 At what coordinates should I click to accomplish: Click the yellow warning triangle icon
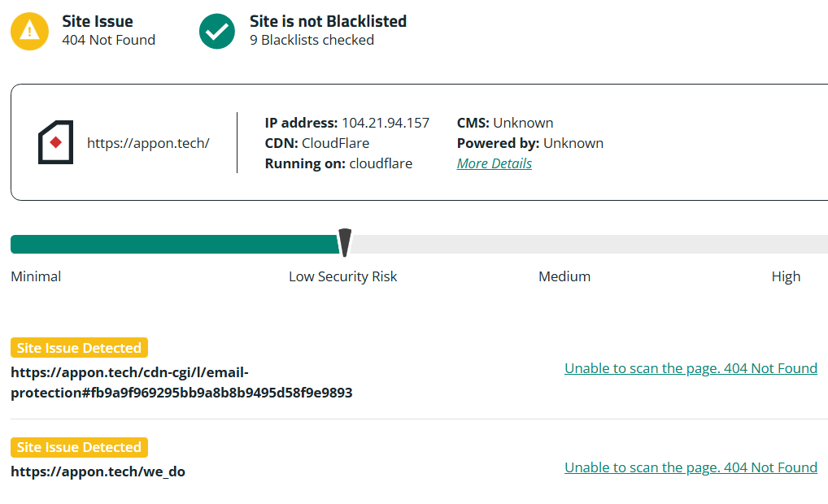(30, 31)
